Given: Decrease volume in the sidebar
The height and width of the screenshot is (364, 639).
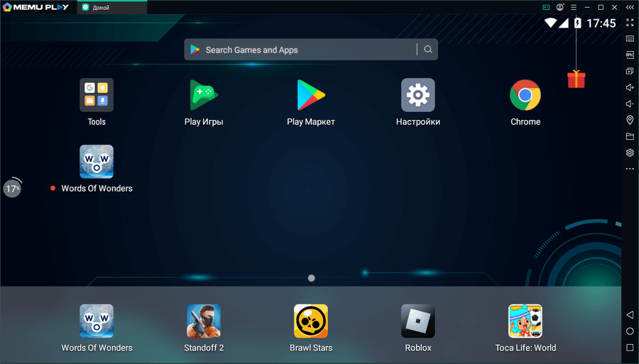Looking at the screenshot, I should point(630,104).
